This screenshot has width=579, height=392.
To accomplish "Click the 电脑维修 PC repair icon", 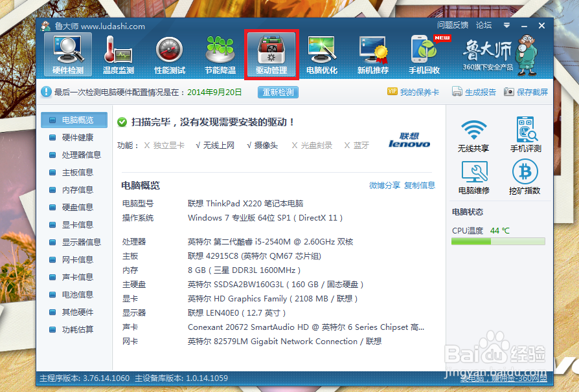I will point(474,177).
